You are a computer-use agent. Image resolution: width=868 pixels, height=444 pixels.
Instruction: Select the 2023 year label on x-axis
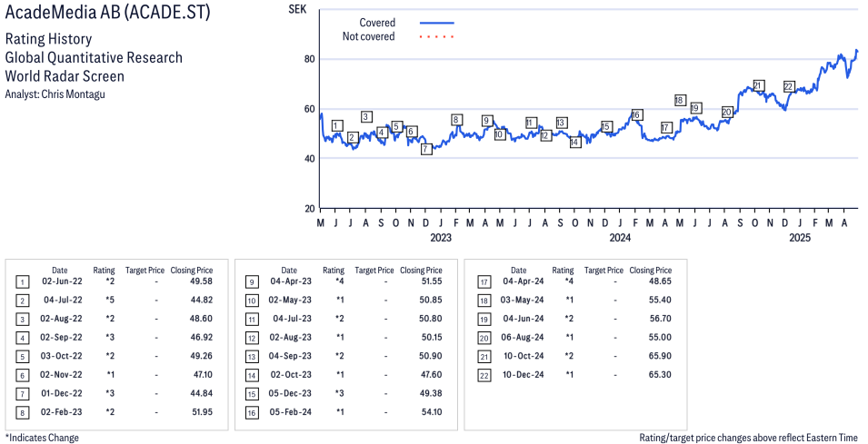click(441, 238)
